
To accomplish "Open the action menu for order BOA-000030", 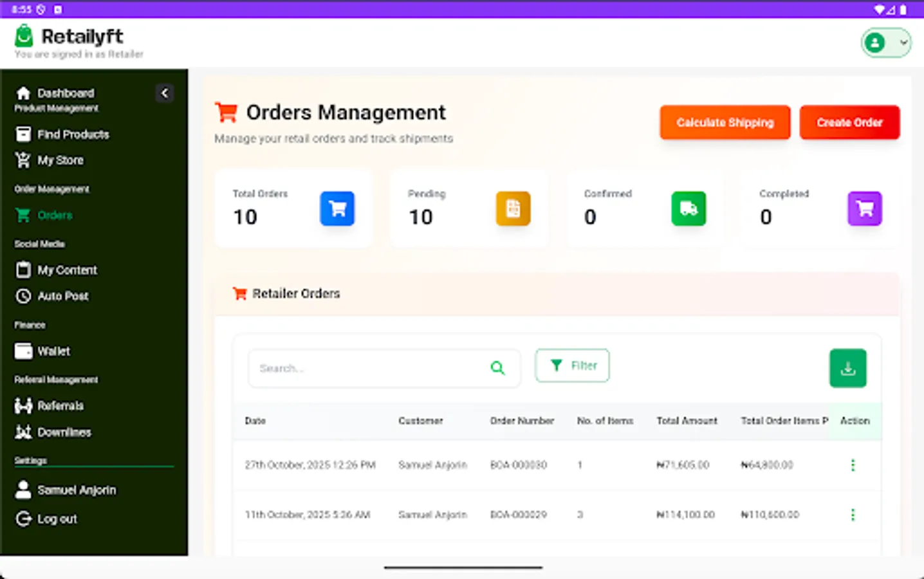I will 853,464.
